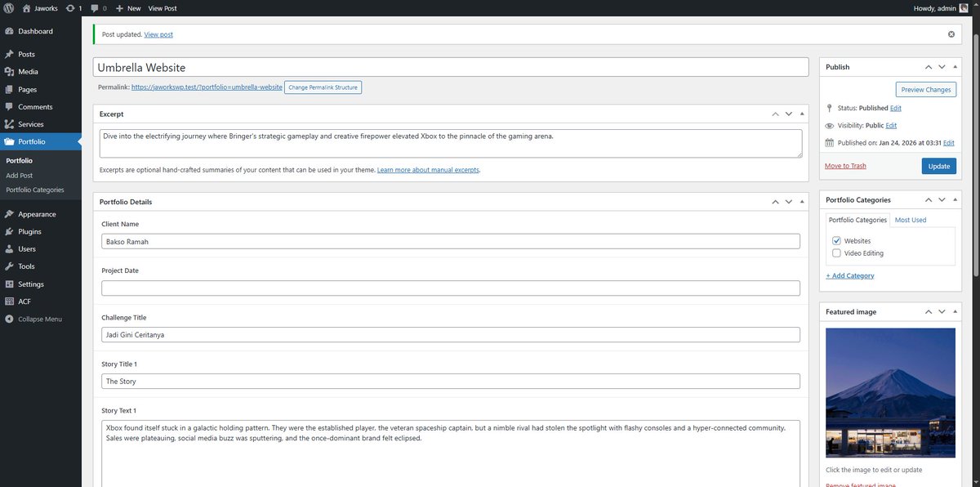
Task: Open the Comments sidebar menu
Action: [41, 107]
